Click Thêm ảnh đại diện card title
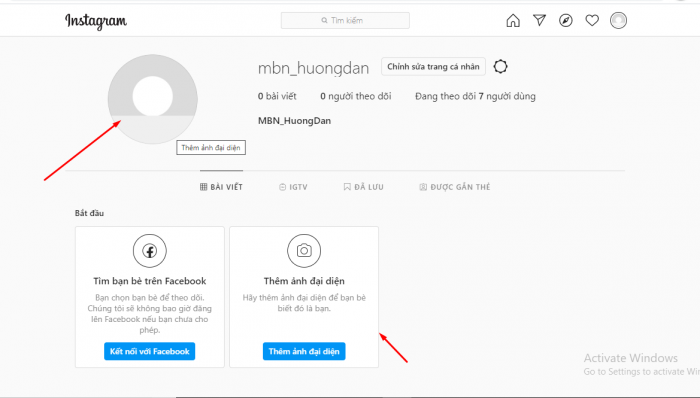This screenshot has width=700, height=398. coord(304,281)
